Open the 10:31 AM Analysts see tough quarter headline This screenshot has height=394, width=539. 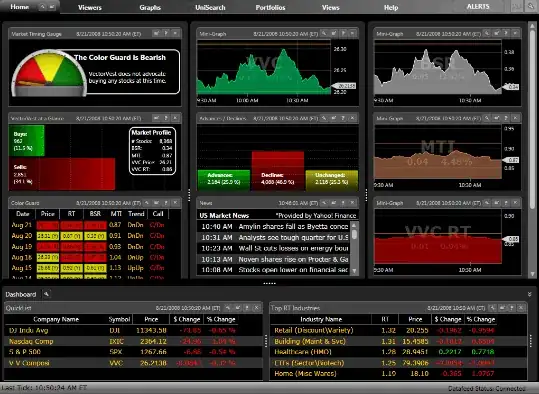[274, 238]
